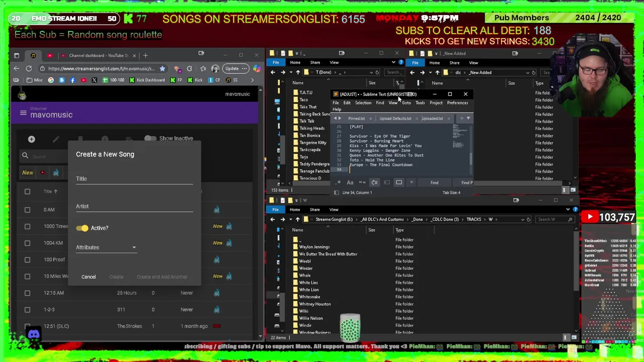Screen dimensions: 644x362
Task: Click the help icon in W explorer ribbon
Action: click(x=575, y=210)
